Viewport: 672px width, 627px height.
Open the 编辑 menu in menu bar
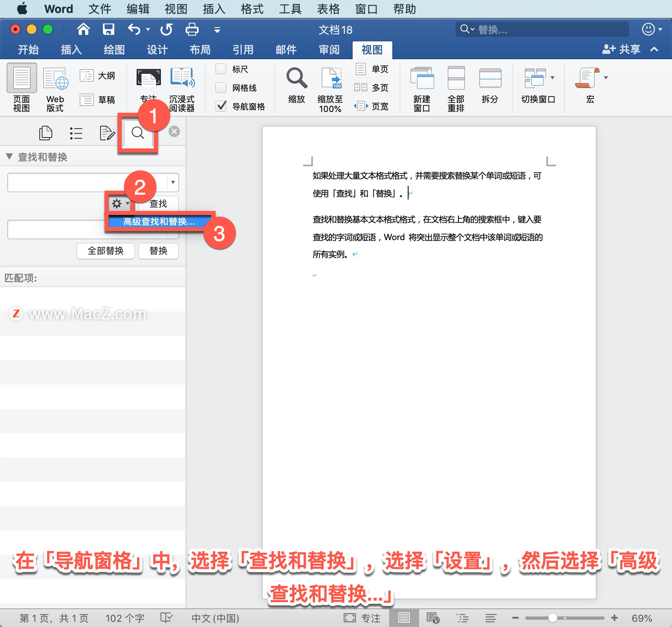(x=138, y=9)
